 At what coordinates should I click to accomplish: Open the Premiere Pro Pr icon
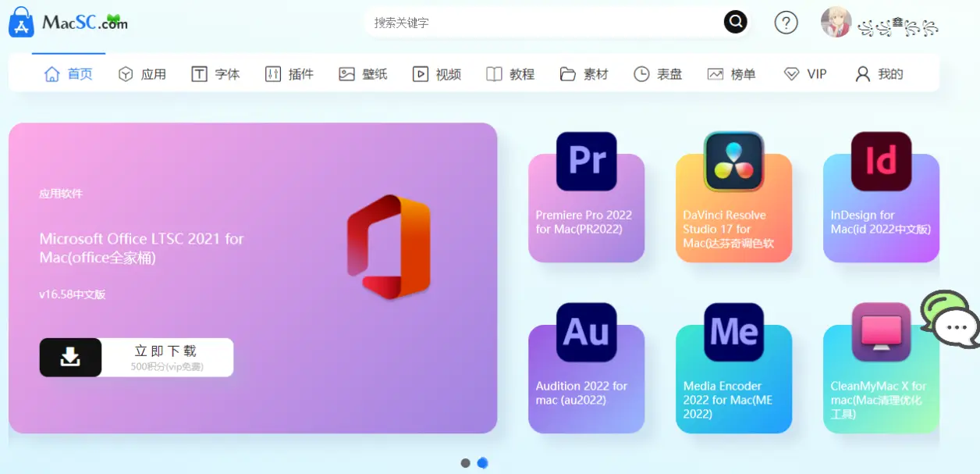pos(587,161)
